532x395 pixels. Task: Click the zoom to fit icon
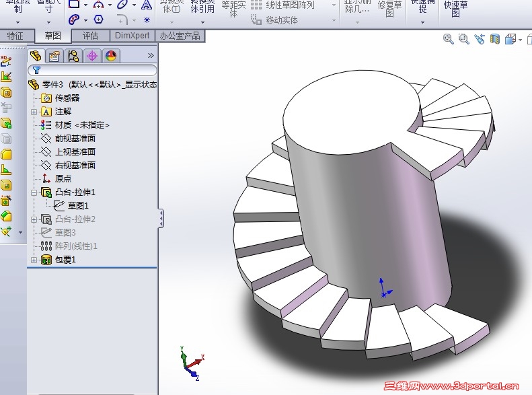point(448,39)
